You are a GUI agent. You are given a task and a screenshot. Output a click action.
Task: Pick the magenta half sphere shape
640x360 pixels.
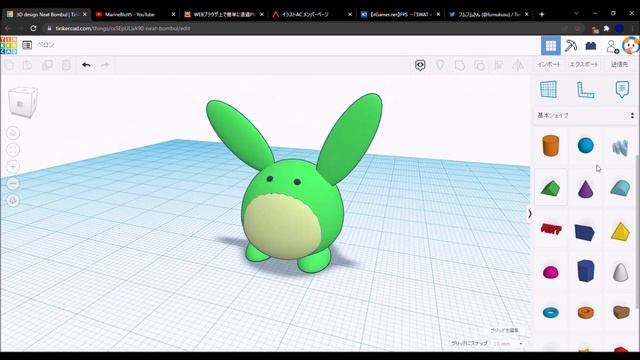[x=550, y=272]
